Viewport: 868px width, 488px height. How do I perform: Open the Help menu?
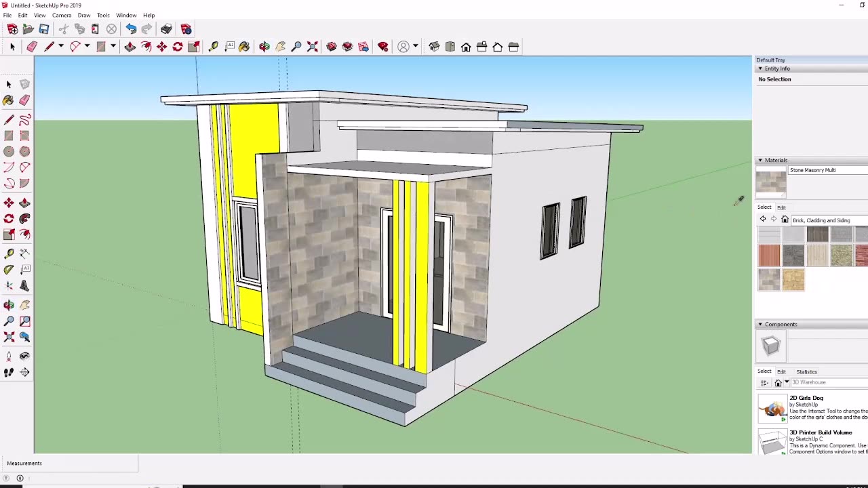click(149, 15)
